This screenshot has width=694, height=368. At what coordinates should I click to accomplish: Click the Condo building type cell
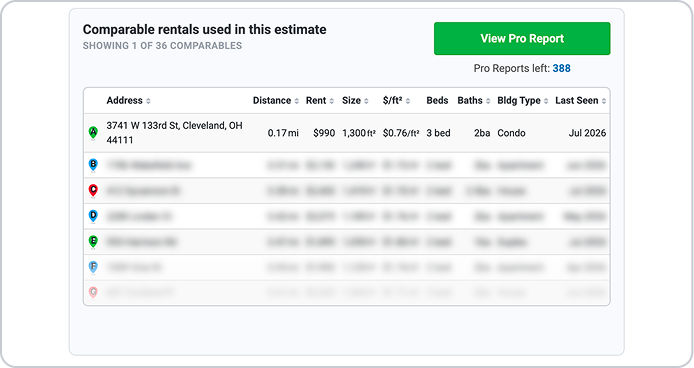(x=511, y=133)
